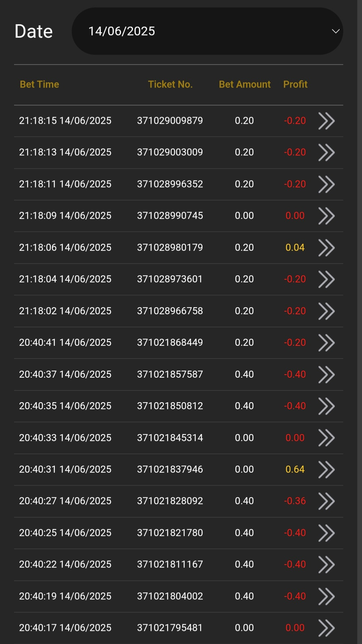Click bet time 20:40:37 14/06/2025

click(x=65, y=374)
